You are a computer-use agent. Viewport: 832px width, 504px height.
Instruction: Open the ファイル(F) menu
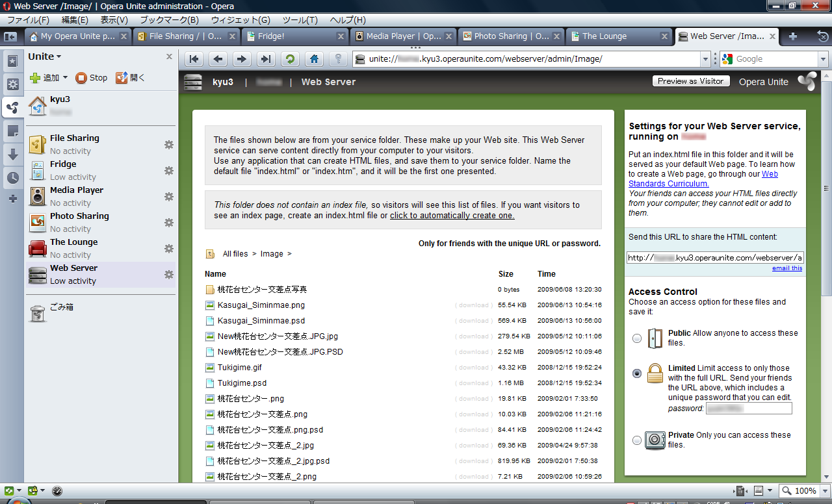point(27,20)
